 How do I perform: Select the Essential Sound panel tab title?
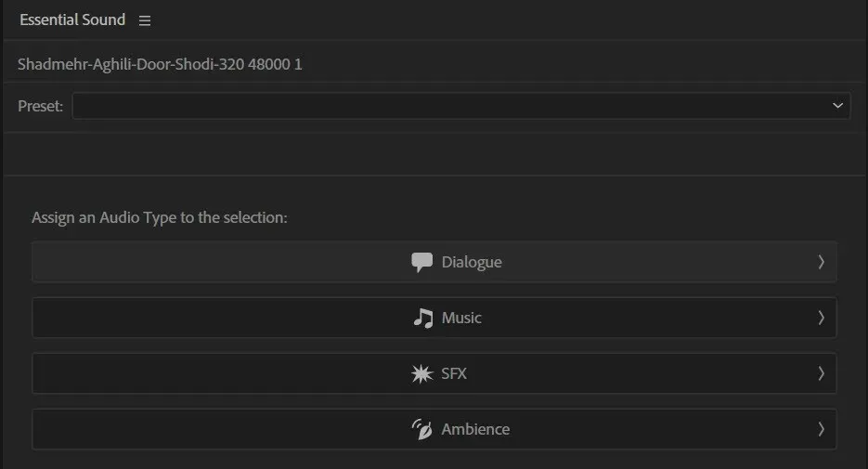click(72, 20)
